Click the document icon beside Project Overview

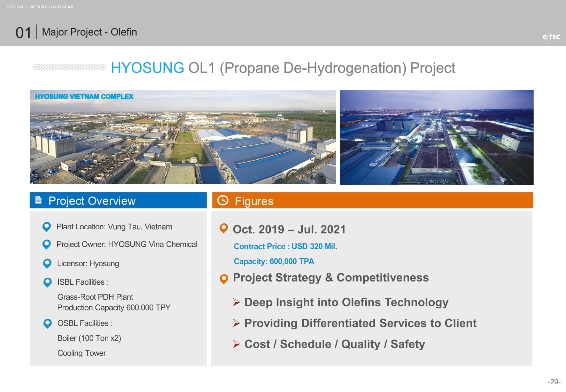click(39, 200)
